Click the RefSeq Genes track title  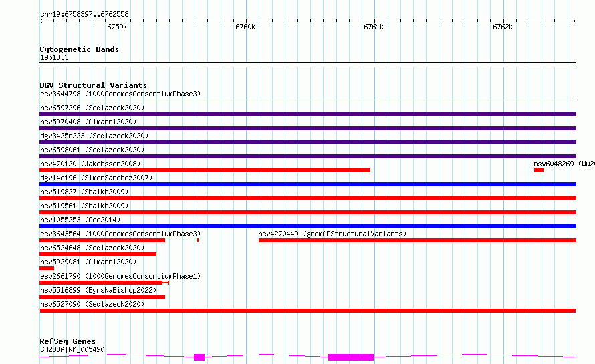click(x=68, y=341)
